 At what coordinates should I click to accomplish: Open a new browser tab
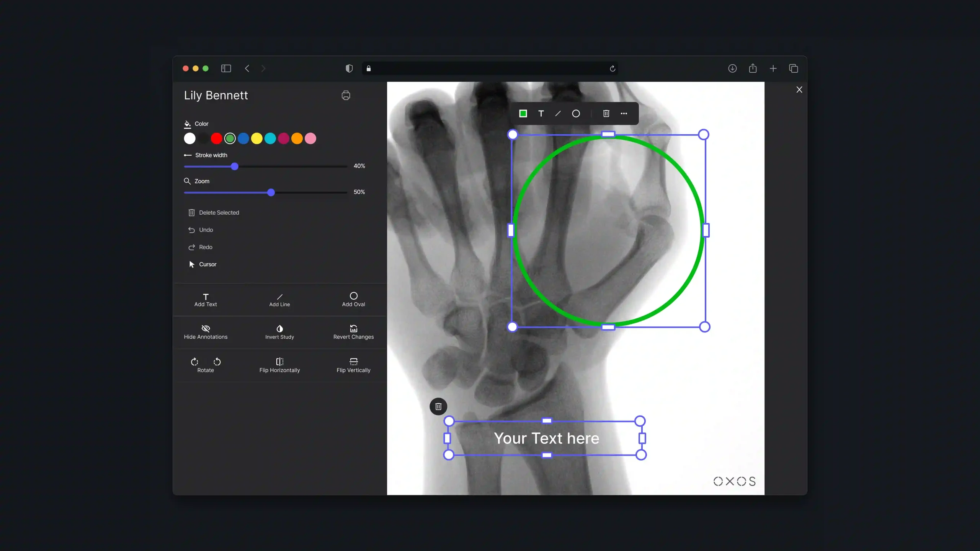click(773, 68)
